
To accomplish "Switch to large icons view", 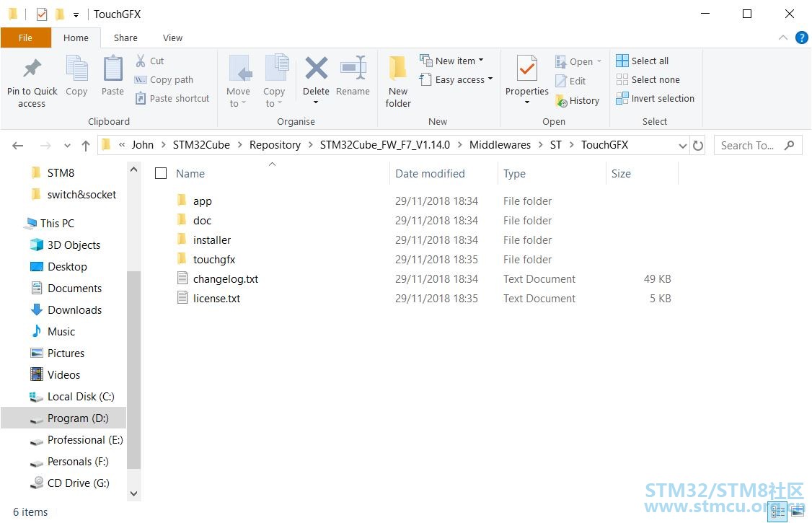I will [x=798, y=511].
